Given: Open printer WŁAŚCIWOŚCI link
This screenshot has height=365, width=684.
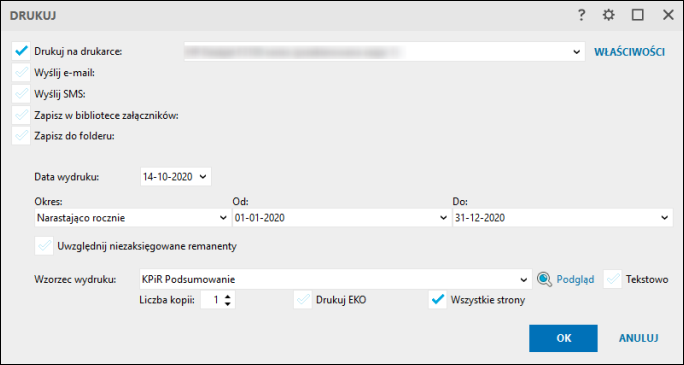Looking at the screenshot, I should tap(629, 52).
